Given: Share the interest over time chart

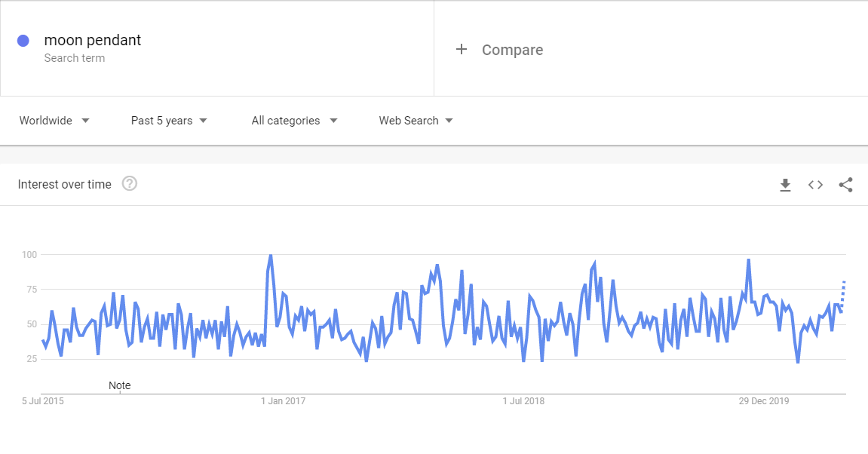Looking at the screenshot, I should pos(845,185).
